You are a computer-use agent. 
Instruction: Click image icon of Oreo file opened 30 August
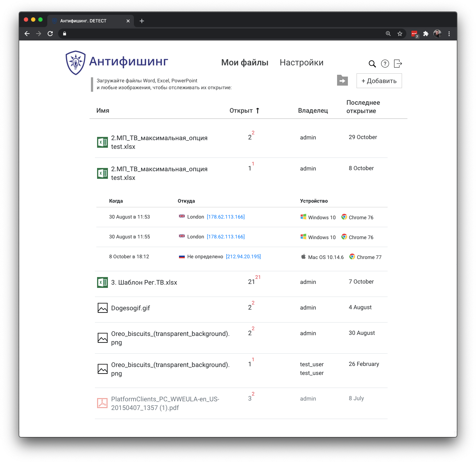tap(102, 338)
